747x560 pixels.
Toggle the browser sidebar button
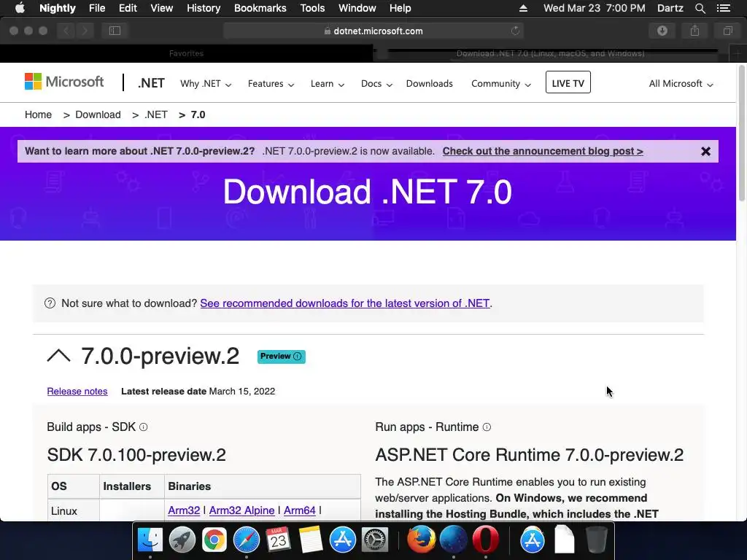pos(115,31)
